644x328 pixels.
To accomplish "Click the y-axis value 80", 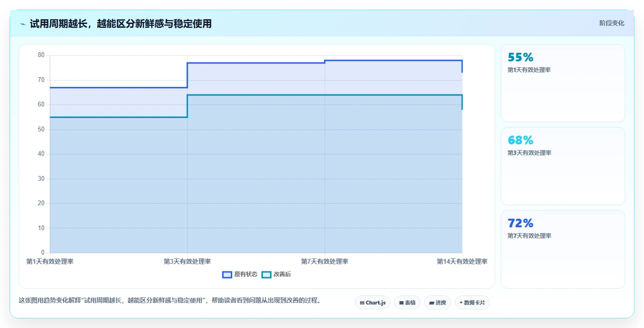I will [41, 55].
